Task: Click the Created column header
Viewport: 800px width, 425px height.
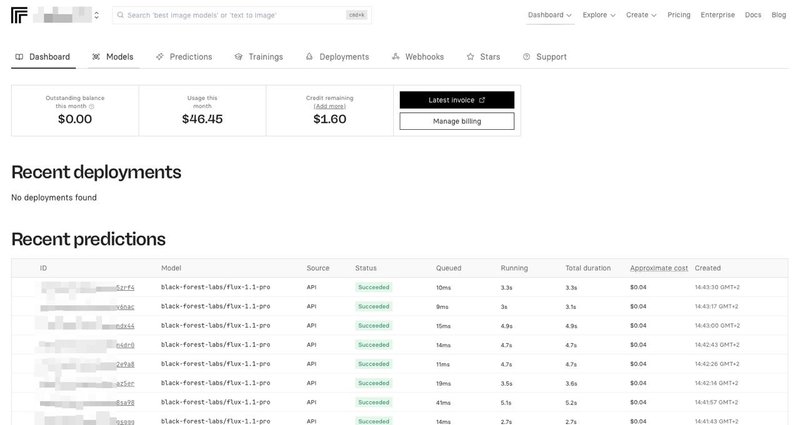Action: pos(708,268)
